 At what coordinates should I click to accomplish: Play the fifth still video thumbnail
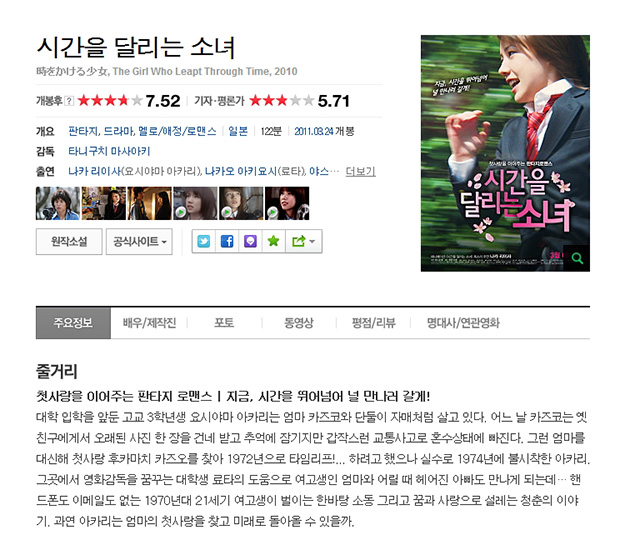[241, 203]
